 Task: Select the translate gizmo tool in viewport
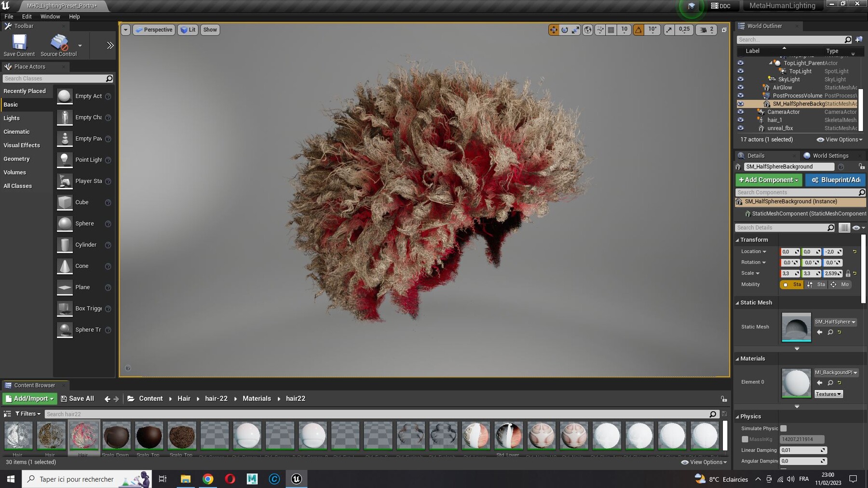(553, 30)
